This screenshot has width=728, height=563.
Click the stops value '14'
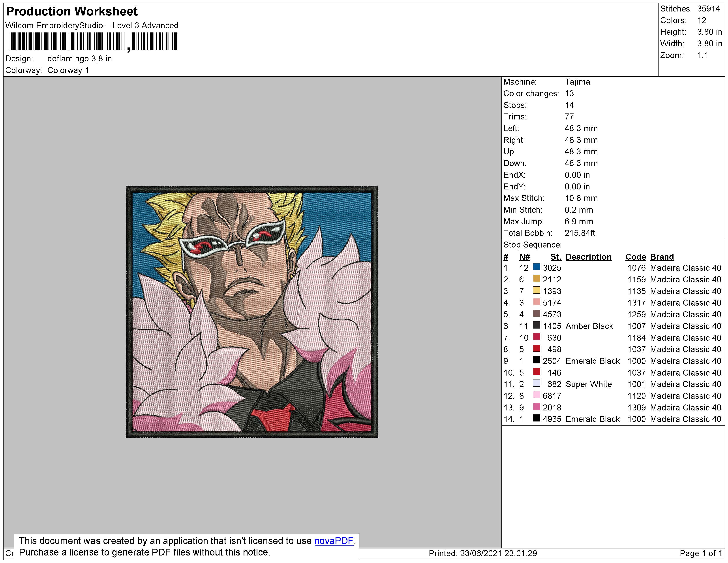(x=569, y=105)
